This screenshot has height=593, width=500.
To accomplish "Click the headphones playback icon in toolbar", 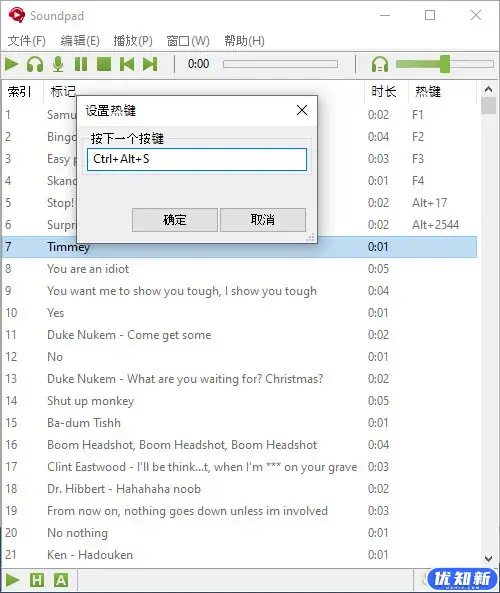I will click(x=35, y=64).
